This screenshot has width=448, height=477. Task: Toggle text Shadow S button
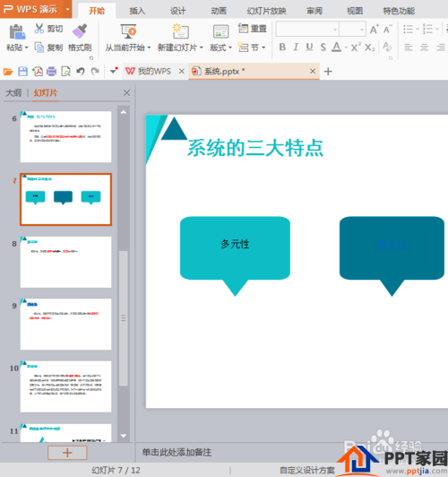pyautogui.click(x=323, y=48)
